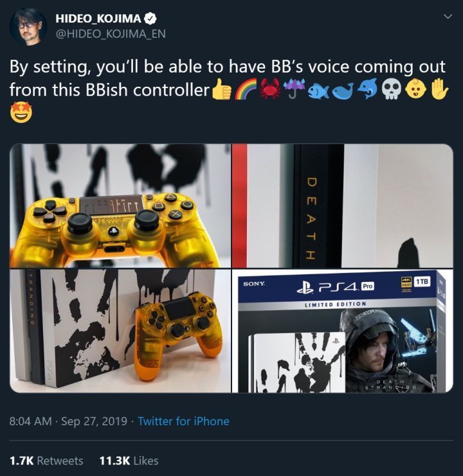Open the Twitter for iPhone source link

pos(183,421)
